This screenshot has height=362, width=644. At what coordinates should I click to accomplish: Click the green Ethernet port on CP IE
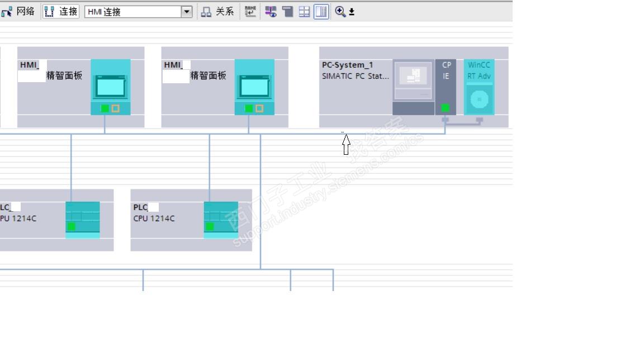(x=445, y=108)
